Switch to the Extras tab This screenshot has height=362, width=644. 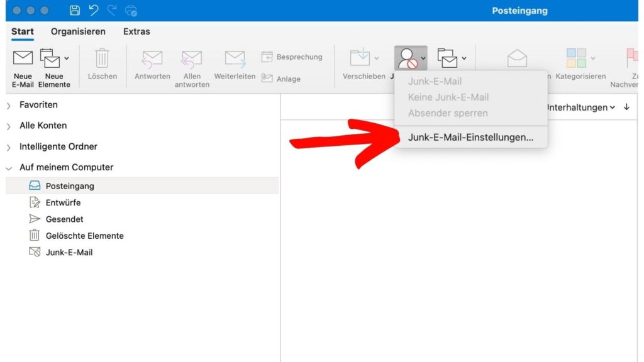pos(136,31)
